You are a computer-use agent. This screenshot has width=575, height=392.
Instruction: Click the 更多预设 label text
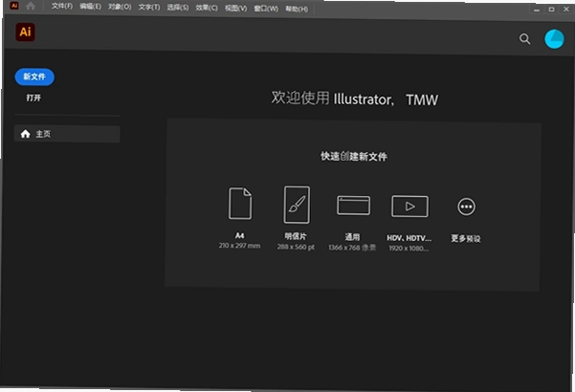point(466,239)
